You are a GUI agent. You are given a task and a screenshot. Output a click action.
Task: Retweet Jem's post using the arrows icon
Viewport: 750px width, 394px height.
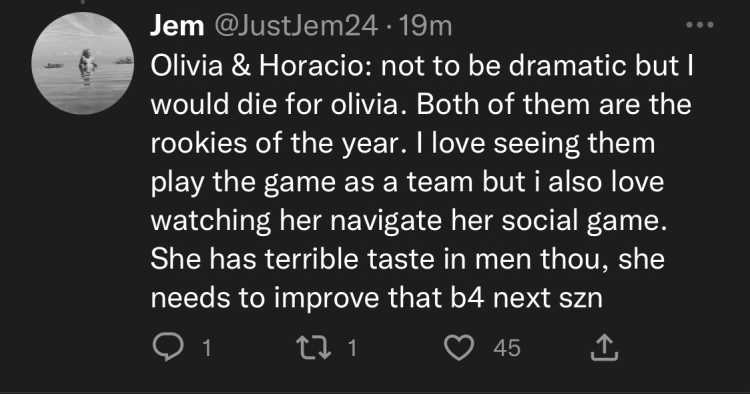(x=314, y=347)
